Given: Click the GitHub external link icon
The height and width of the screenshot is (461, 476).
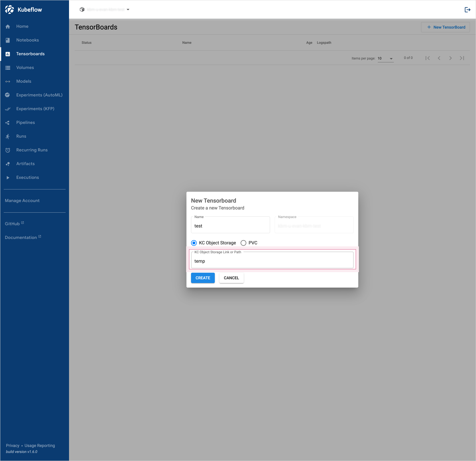Looking at the screenshot, I should click(23, 223).
